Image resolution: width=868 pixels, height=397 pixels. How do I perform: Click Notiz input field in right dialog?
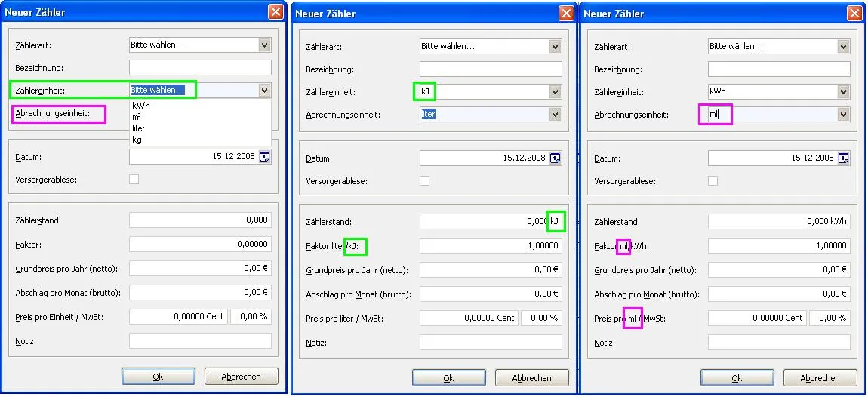778,343
